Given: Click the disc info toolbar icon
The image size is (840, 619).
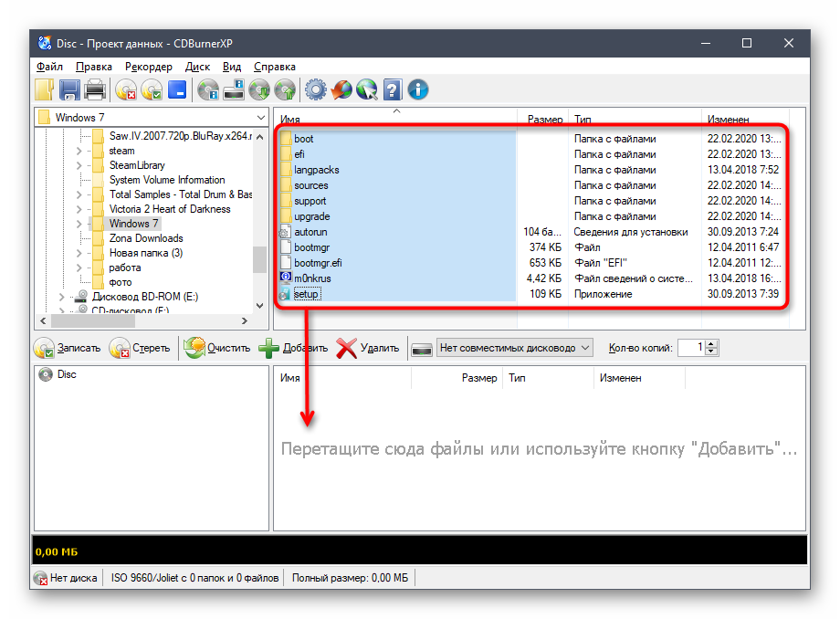Looking at the screenshot, I should point(209,89).
